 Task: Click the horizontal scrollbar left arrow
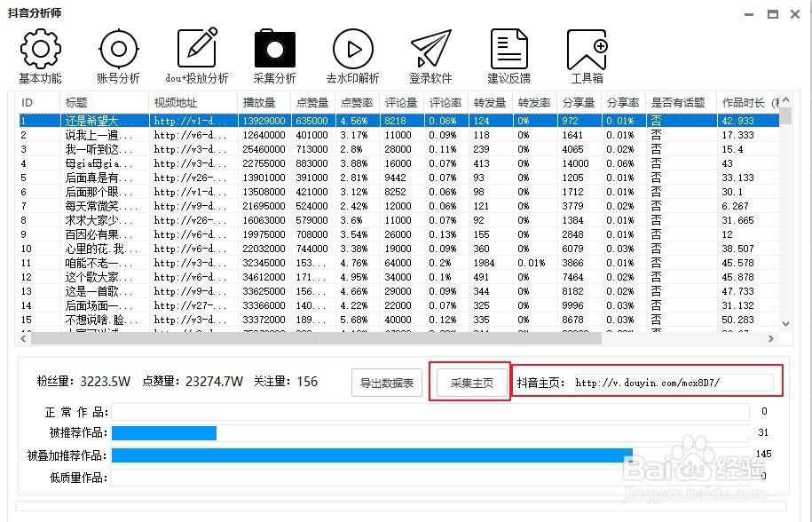(23, 339)
